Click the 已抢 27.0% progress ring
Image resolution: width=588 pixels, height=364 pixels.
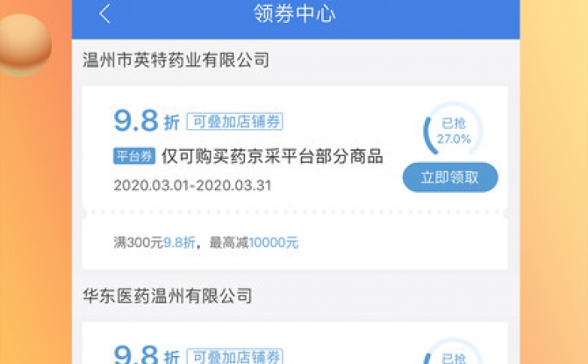pyautogui.click(x=453, y=129)
